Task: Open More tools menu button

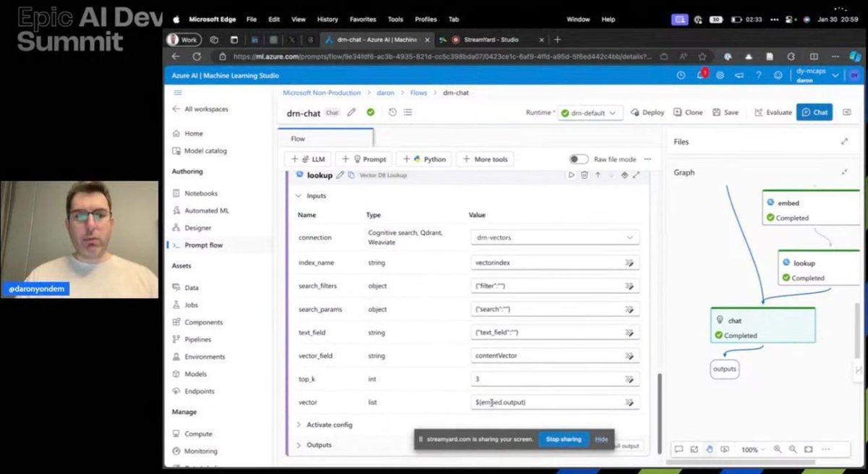Action: tap(485, 159)
